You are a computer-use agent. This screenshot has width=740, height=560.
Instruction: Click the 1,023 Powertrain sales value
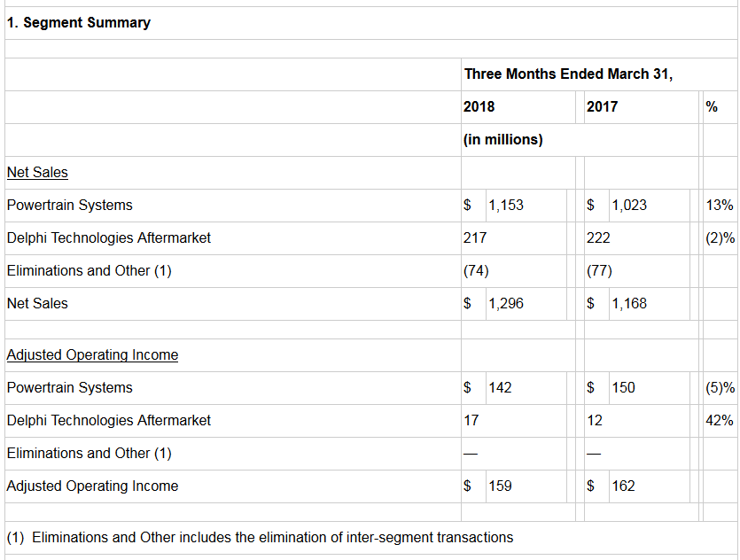click(x=629, y=206)
